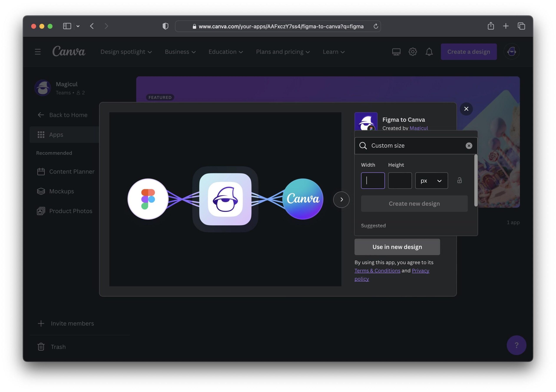Open Mockups in the sidebar

[x=61, y=191]
